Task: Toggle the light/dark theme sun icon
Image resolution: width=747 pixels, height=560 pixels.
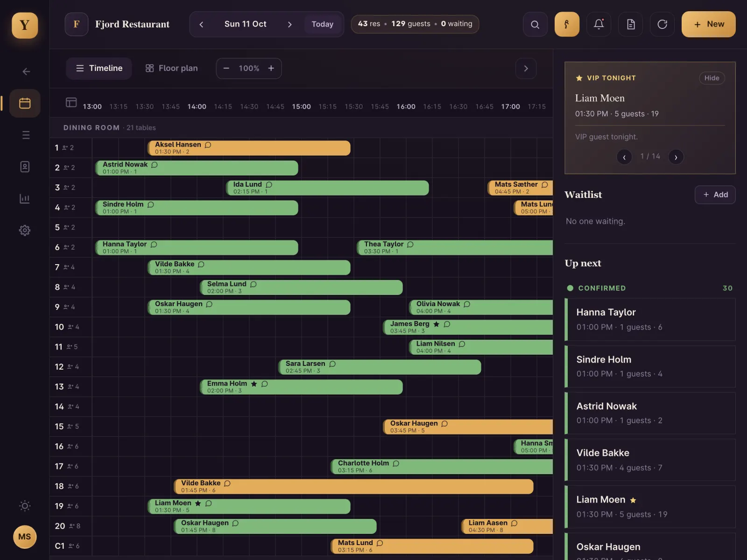Action: click(x=25, y=506)
